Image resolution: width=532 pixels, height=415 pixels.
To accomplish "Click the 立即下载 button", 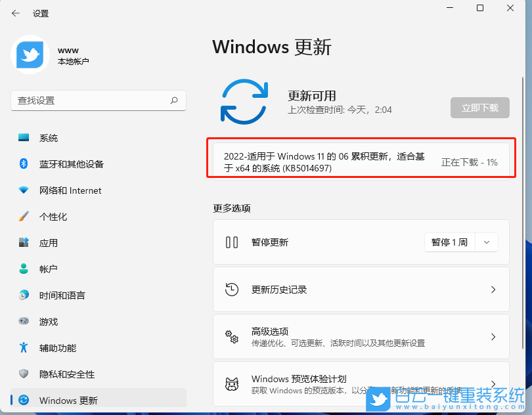I will (479, 108).
